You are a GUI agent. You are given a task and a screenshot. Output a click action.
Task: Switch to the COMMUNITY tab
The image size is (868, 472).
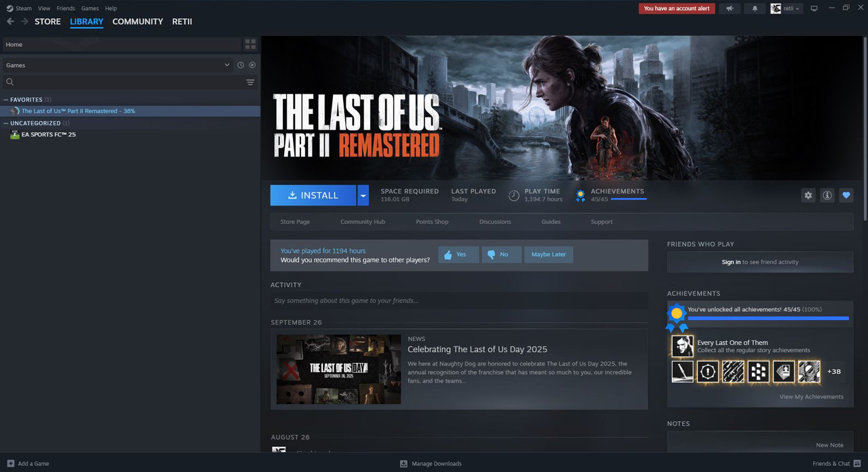(138, 22)
